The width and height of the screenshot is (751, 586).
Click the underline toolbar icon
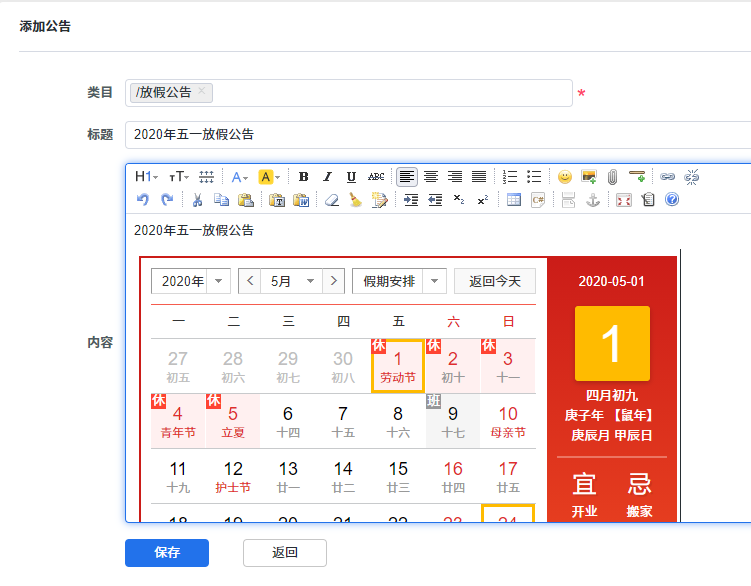(x=351, y=177)
